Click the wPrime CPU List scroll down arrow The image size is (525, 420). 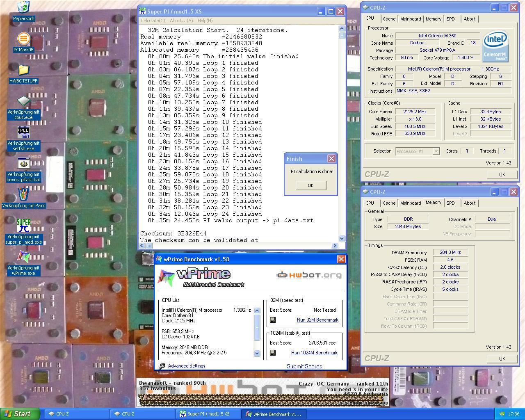click(257, 353)
